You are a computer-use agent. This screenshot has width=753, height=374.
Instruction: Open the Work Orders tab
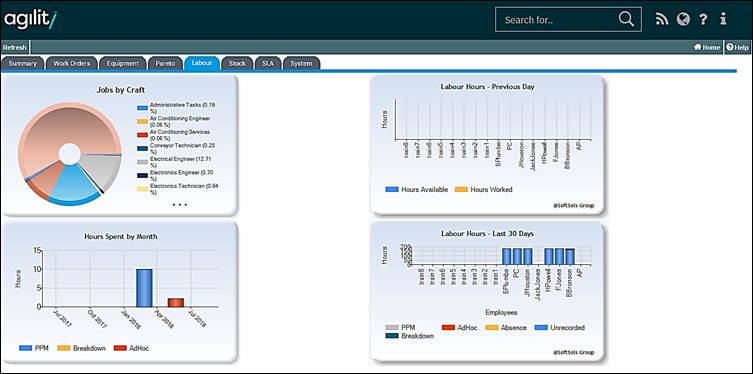(x=72, y=63)
